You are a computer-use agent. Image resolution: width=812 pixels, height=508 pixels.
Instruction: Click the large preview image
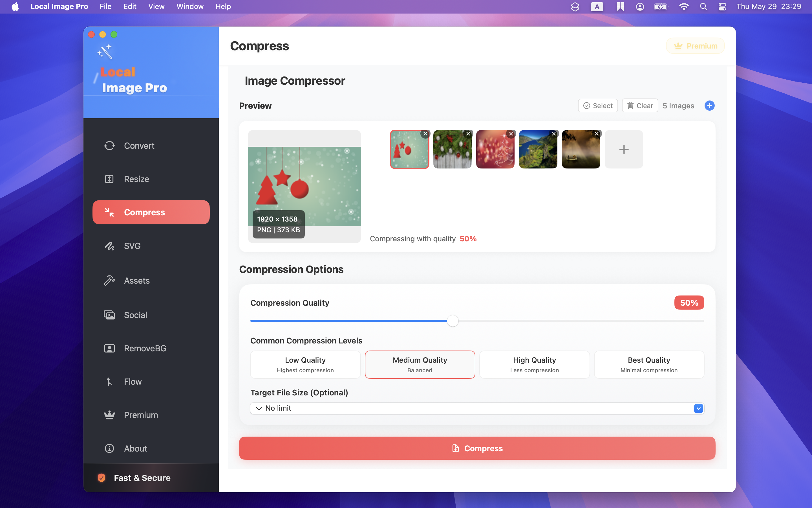(x=304, y=187)
